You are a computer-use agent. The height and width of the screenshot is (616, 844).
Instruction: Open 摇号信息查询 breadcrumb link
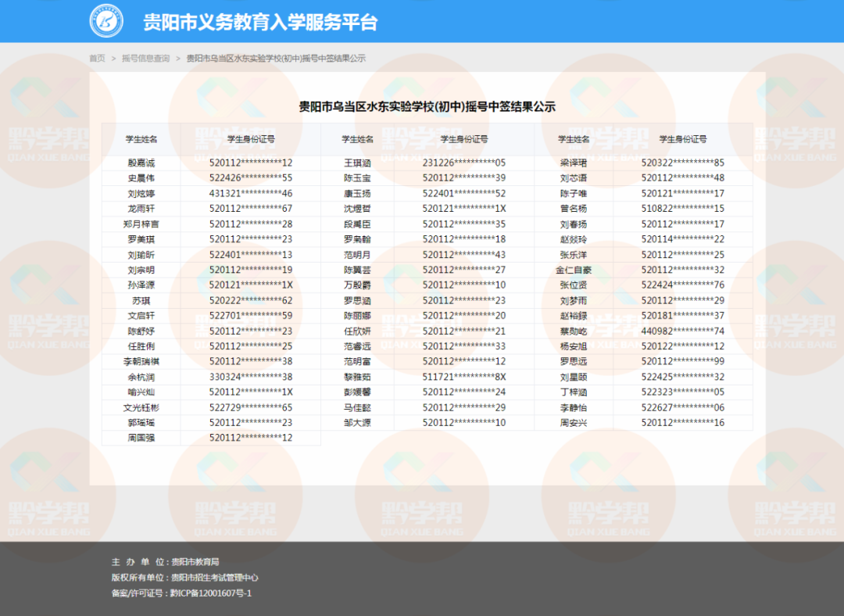145,58
